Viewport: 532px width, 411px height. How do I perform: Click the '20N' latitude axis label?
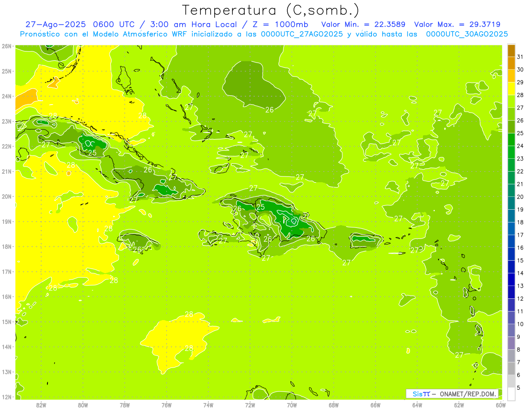[x=7, y=196]
